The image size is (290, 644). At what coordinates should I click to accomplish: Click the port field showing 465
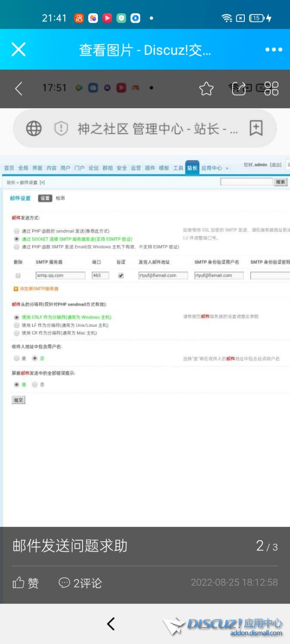point(101,276)
